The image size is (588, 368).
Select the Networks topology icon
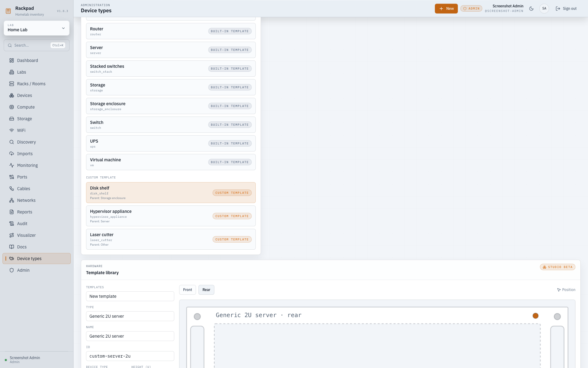12,200
